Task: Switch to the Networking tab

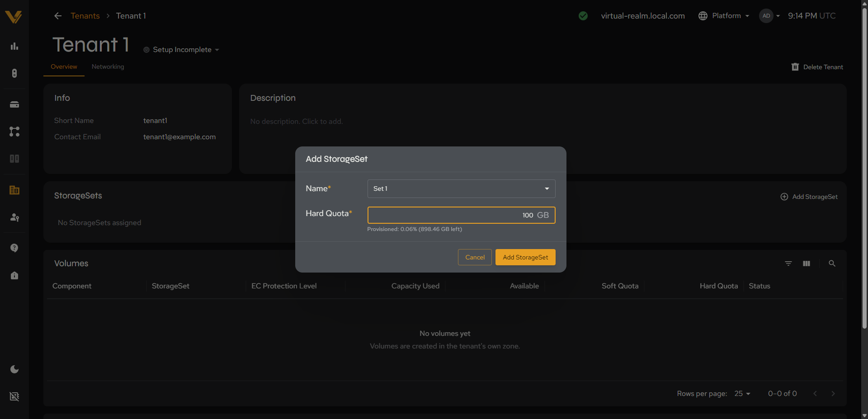Action: tap(108, 66)
